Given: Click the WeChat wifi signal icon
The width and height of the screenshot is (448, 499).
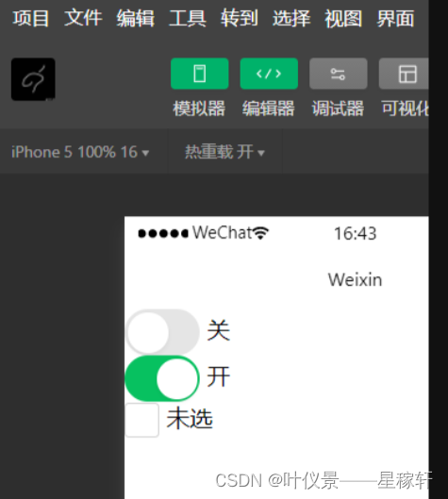Looking at the screenshot, I should click(261, 233).
